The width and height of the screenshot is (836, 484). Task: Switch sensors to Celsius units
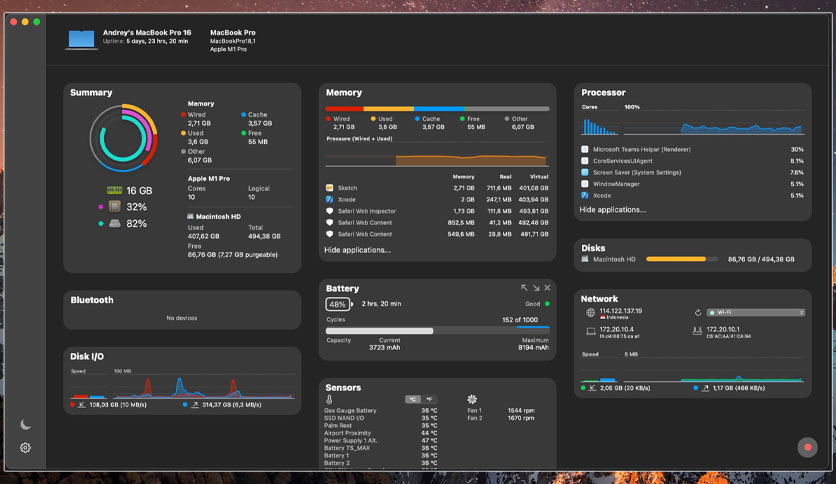(x=413, y=399)
